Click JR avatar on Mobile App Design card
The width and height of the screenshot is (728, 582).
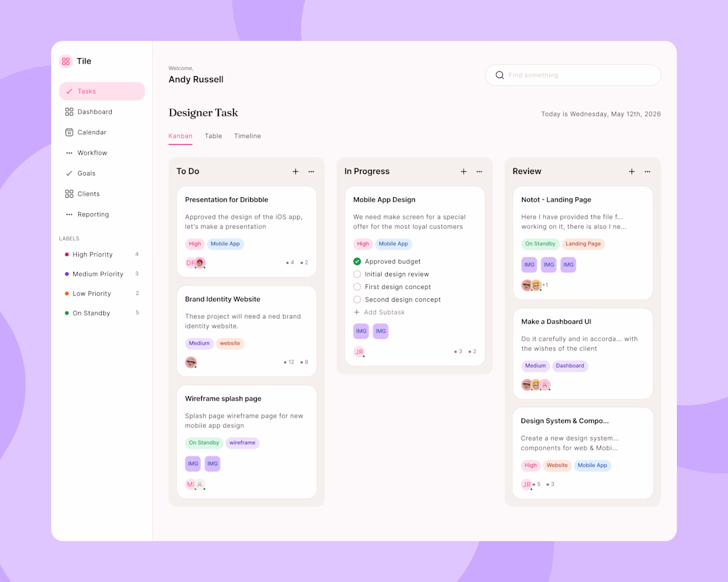pos(359,352)
